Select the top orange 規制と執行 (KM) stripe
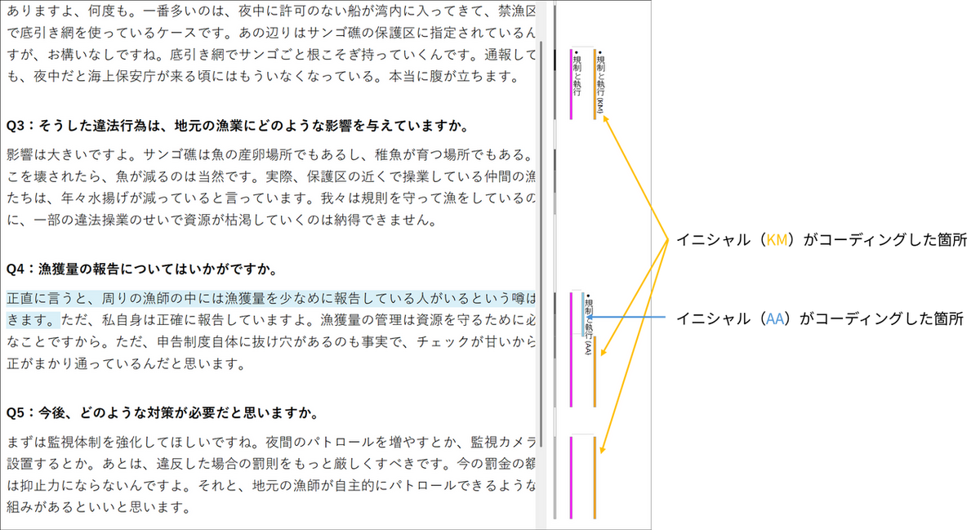This screenshot has width=980, height=530. click(x=595, y=84)
